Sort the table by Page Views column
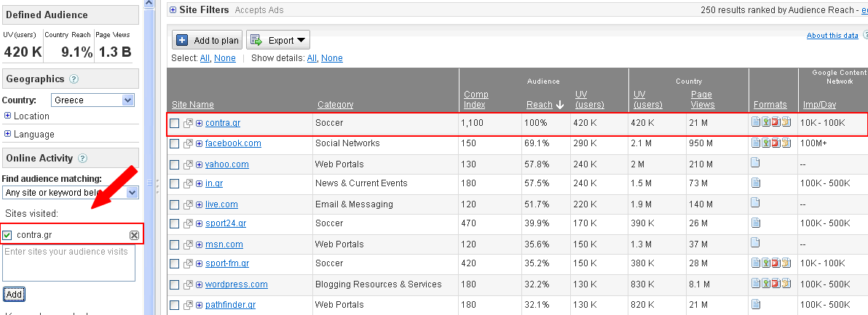 pyautogui.click(x=703, y=100)
